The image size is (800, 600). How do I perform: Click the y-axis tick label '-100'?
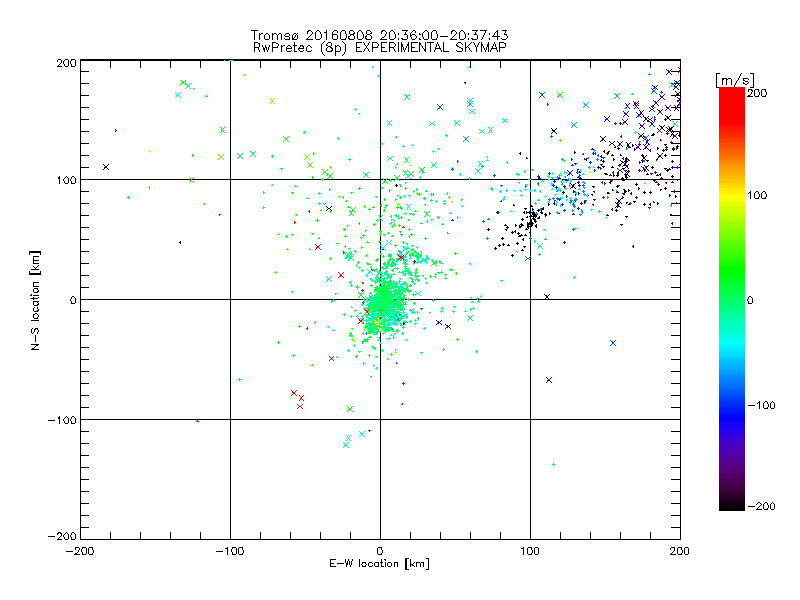click(x=62, y=420)
